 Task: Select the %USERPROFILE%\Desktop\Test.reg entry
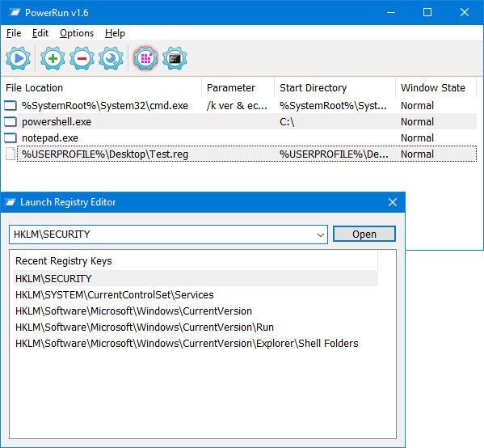(x=105, y=154)
